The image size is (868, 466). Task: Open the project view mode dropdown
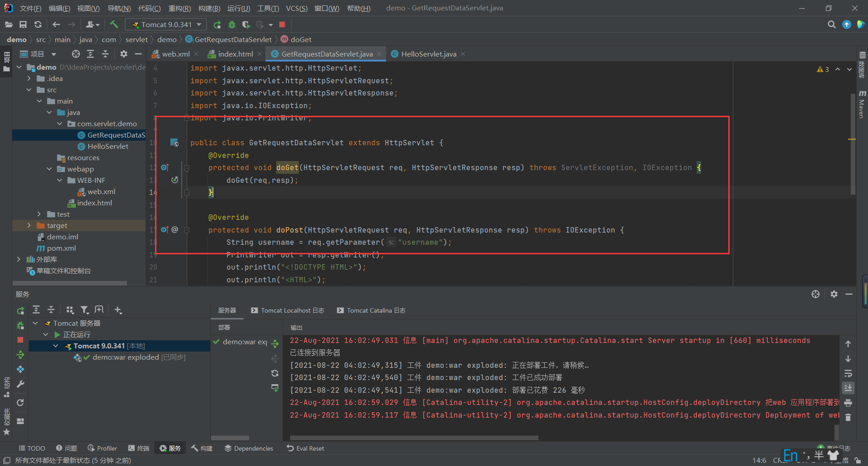[54, 54]
